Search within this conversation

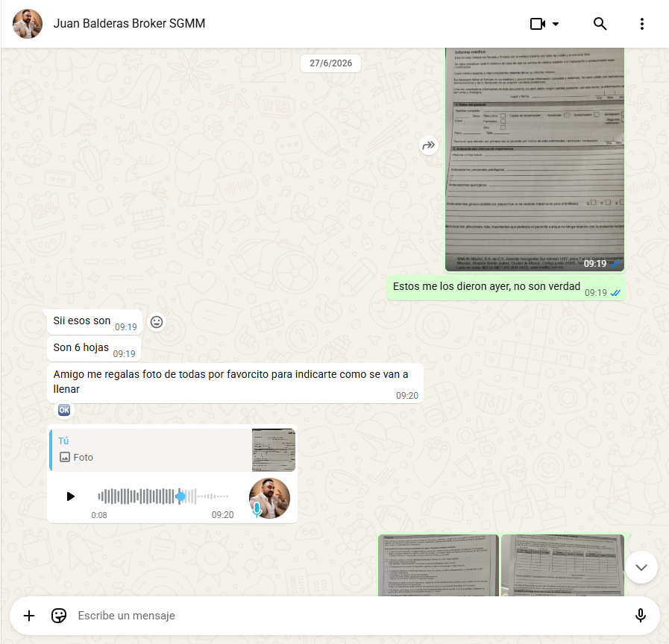point(600,24)
